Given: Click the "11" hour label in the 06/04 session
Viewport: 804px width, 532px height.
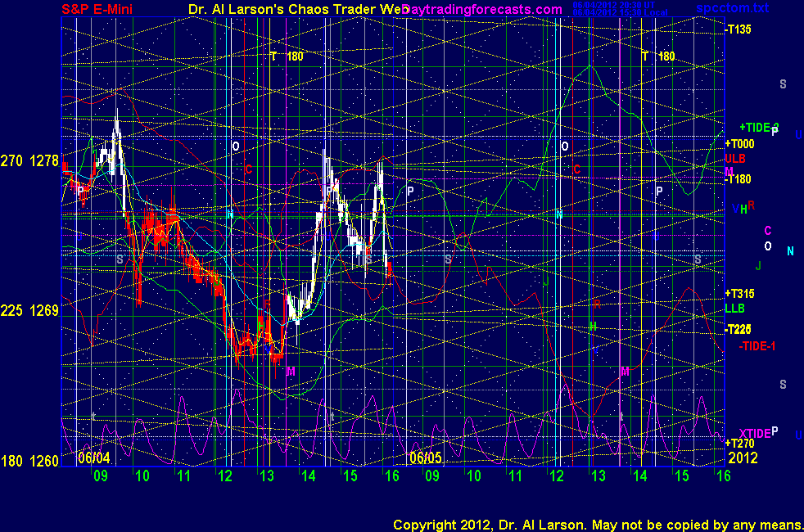Looking at the screenshot, I should pyautogui.click(x=183, y=476).
